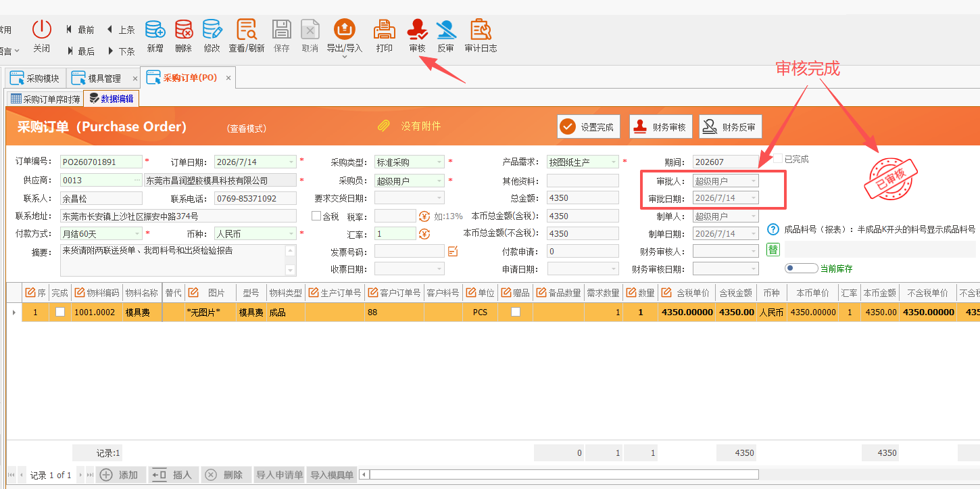The width and height of the screenshot is (980, 489).
Task: Click the 反审 unapprove icon
Action: pos(445,29)
